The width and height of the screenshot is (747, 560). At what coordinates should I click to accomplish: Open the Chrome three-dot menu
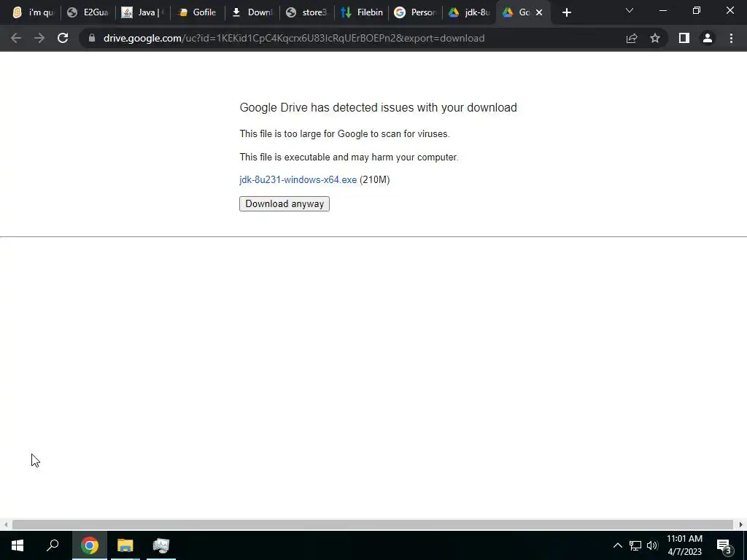731,38
